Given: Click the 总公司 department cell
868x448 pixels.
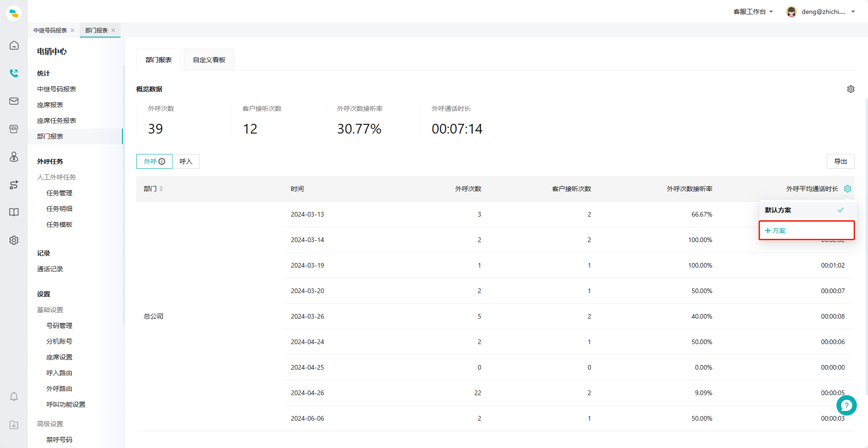Looking at the screenshot, I should [x=153, y=316].
